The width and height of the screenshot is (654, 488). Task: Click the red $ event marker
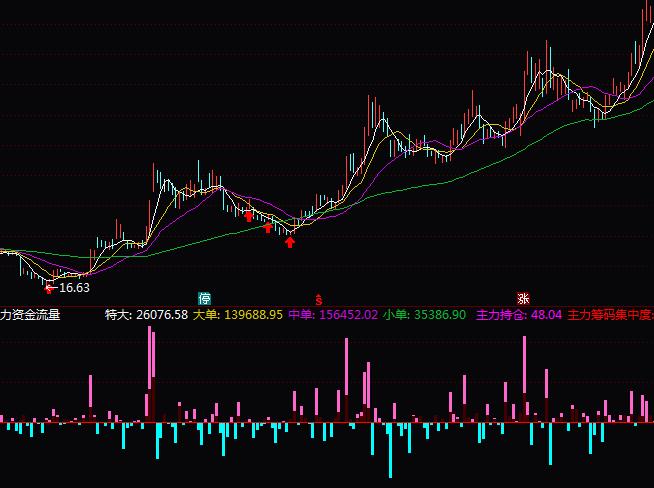tap(319, 298)
